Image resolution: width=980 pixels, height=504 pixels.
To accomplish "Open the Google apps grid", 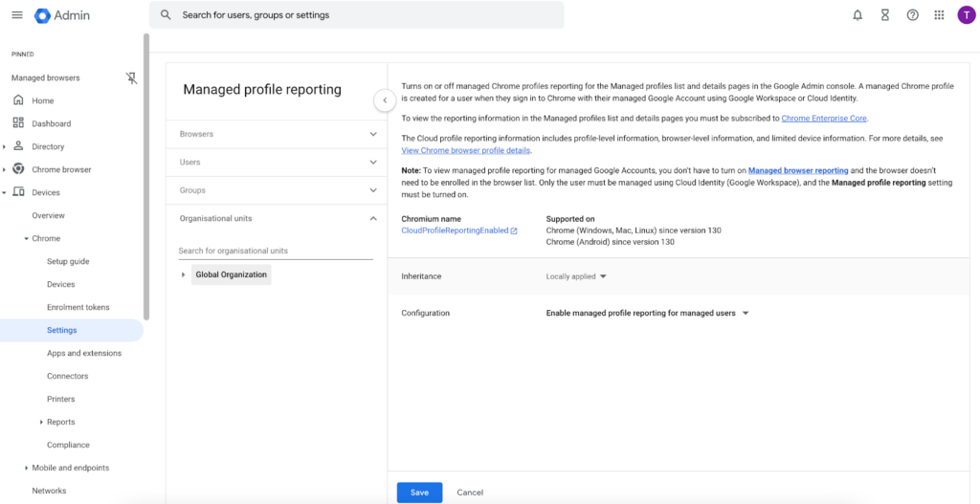I will (939, 15).
